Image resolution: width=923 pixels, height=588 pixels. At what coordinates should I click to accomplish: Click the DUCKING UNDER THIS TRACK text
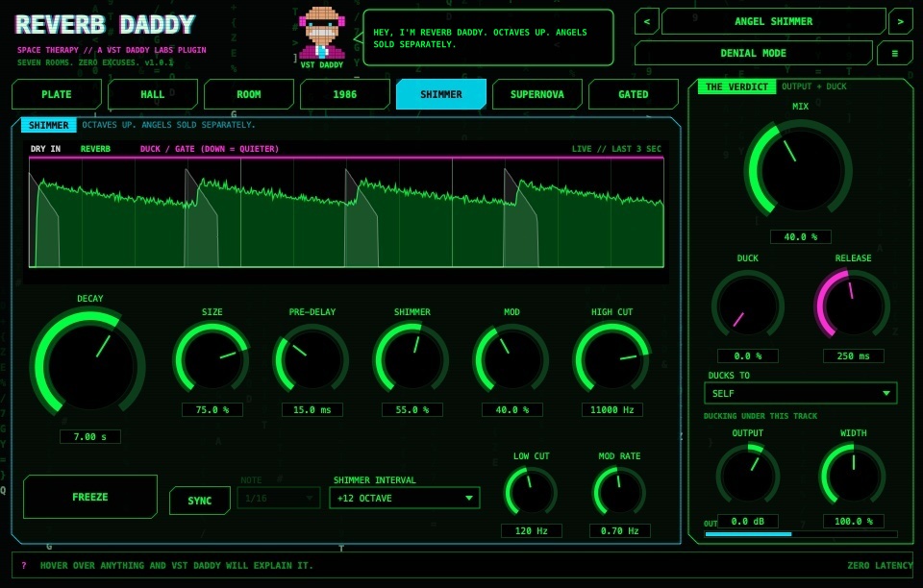pos(760,416)
